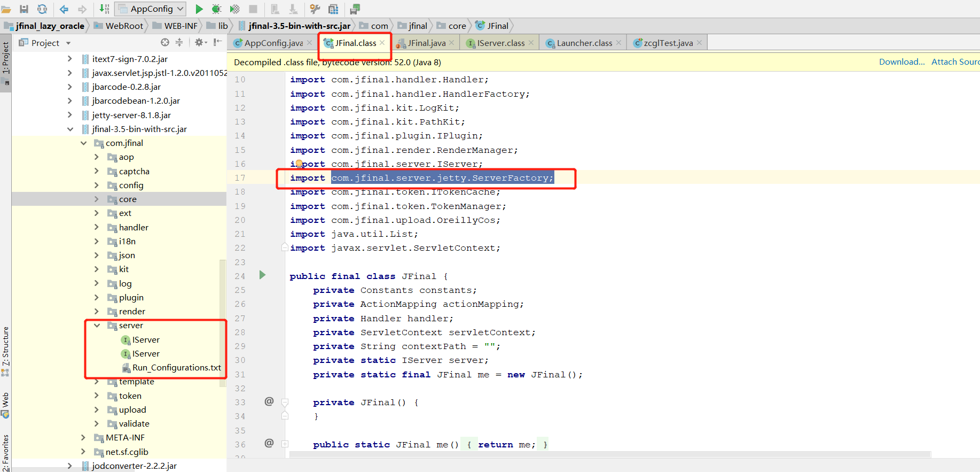Collapse the server package node
980x472 pixels.
click(x=97, y=325)
